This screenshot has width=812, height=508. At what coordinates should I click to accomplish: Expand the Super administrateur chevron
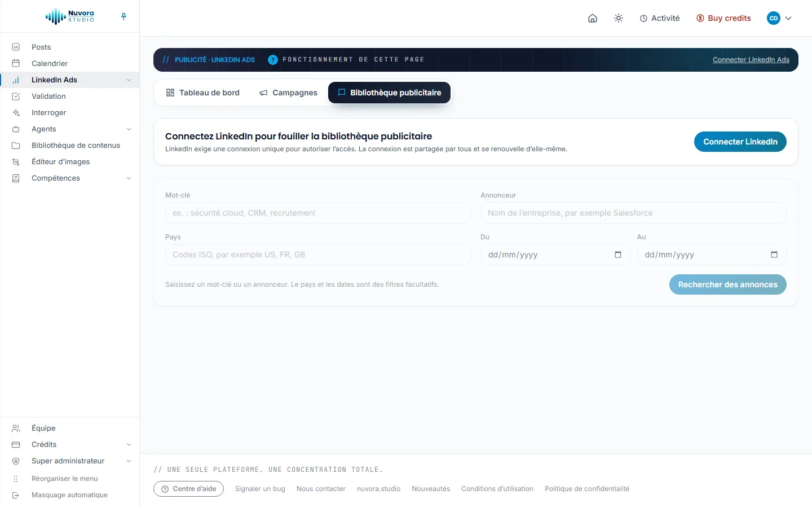pos(129,461)
